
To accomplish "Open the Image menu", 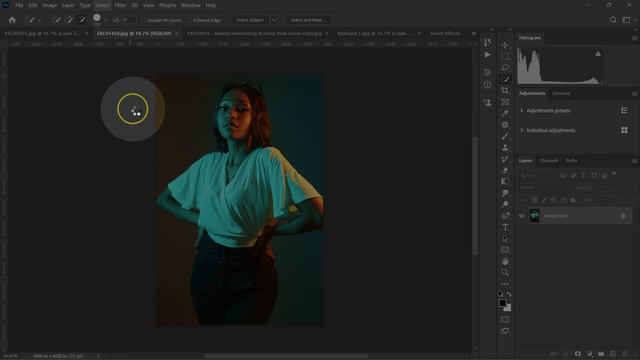I will tap(49, 5).
